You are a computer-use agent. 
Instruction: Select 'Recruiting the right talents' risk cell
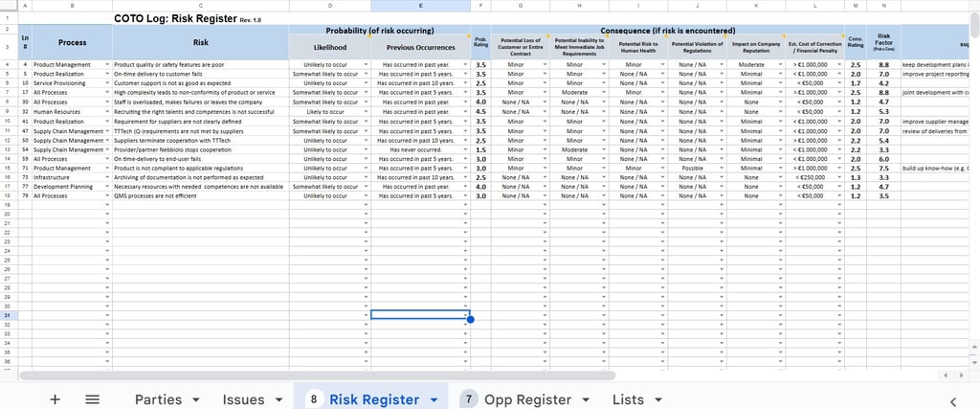click(x=201, y=112)
